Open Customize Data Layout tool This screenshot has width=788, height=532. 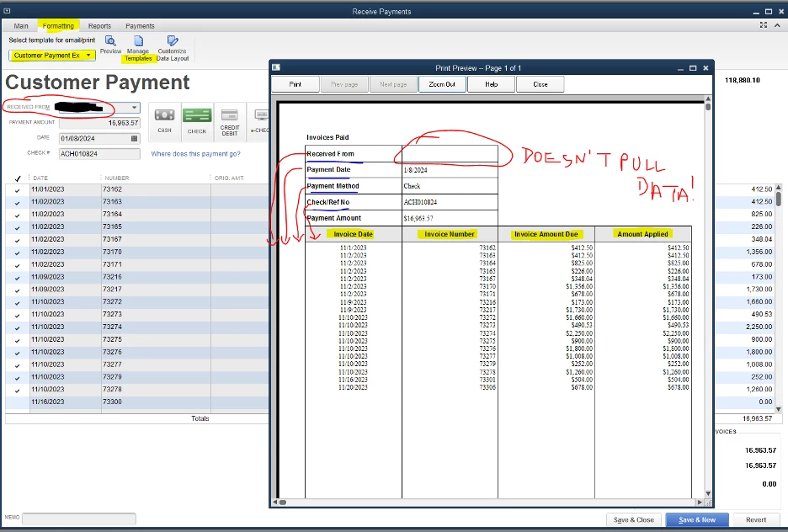point(173,40)
